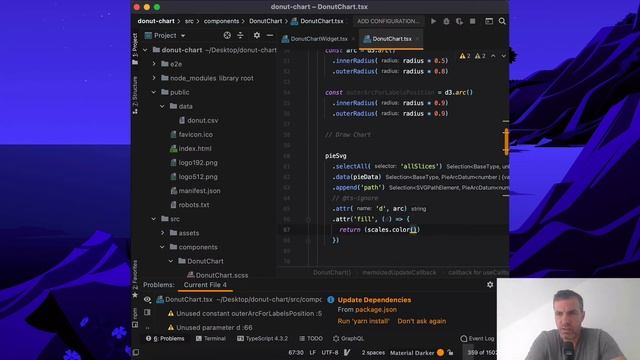Click Add Configuration dropdown
The height and width of the screenshot is (360, 640).
coord(388,21)
